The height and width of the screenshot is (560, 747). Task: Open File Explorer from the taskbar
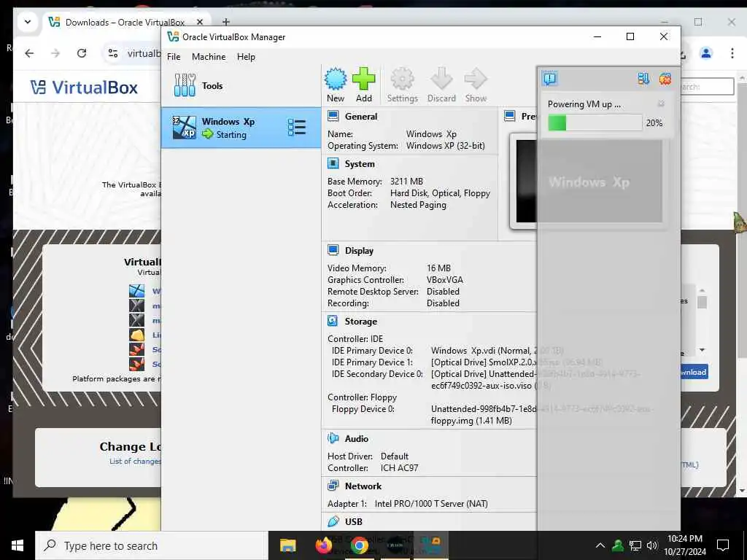point(287,545)
